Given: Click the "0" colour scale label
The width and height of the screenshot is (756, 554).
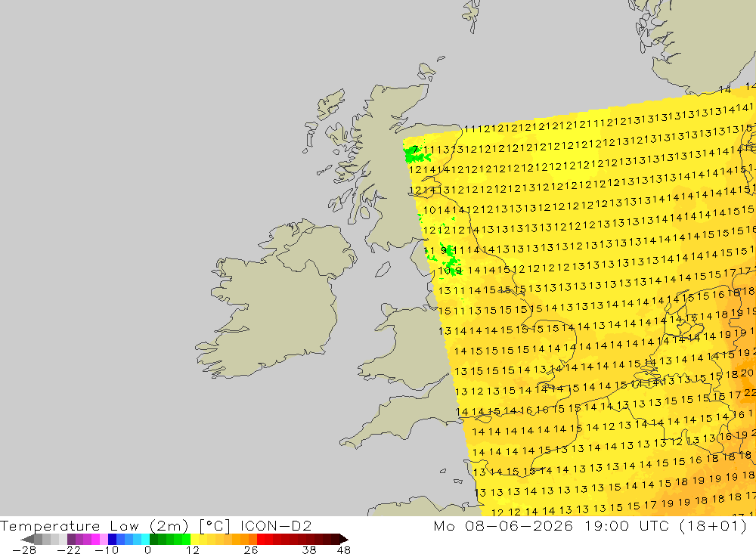Looking at the screenshot, I should point(147,549).
